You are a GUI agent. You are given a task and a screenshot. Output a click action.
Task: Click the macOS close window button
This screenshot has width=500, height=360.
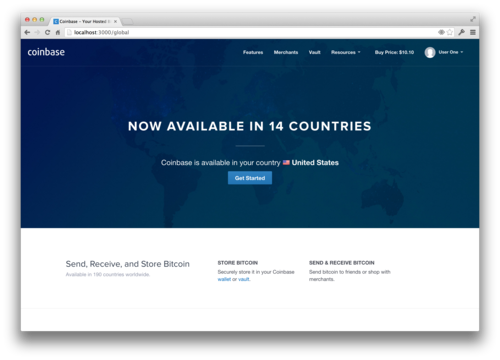tap(27, 20)
